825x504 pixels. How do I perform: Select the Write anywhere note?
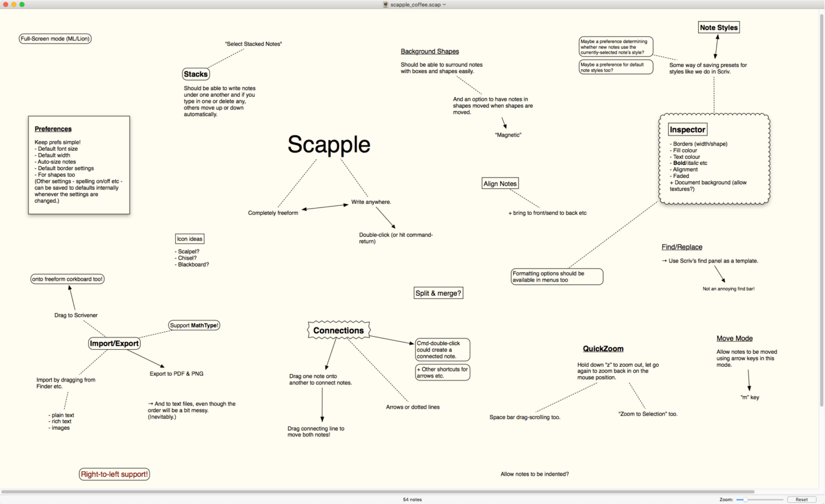371,202
